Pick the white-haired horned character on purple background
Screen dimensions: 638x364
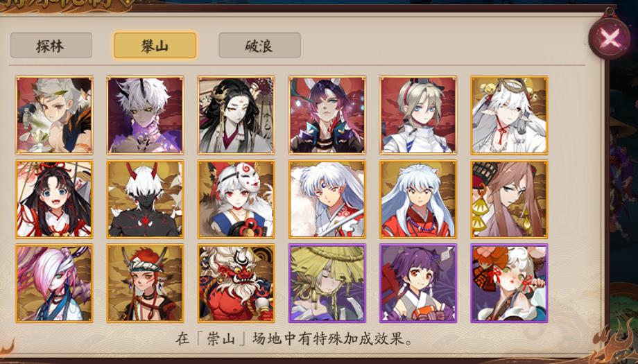145,115
